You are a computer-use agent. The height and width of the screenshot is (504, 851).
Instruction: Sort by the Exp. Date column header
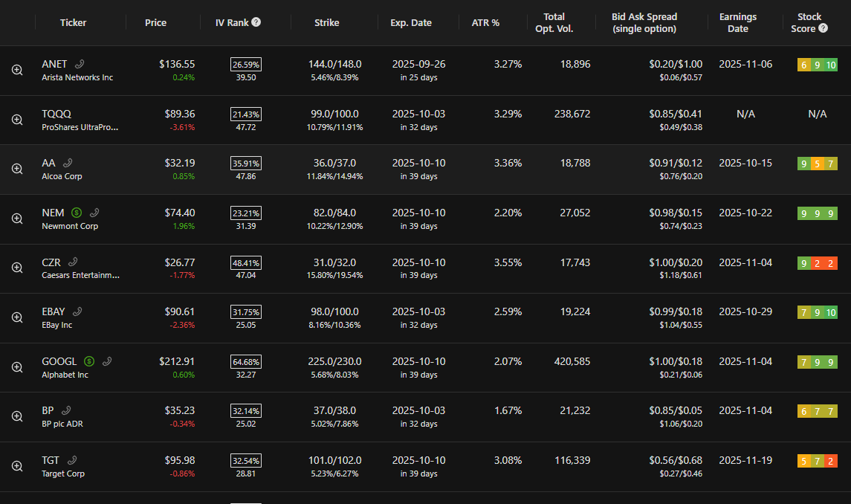(411, 23)
